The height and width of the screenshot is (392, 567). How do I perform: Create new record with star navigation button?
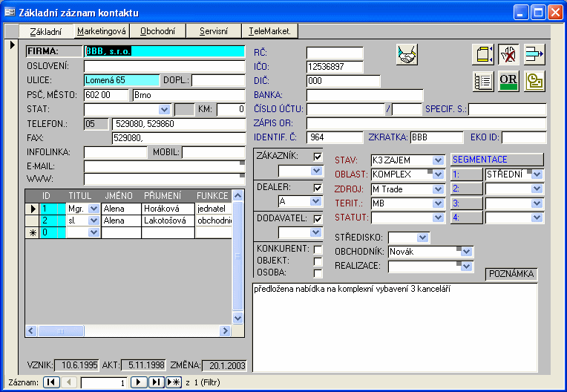(174, 382)
